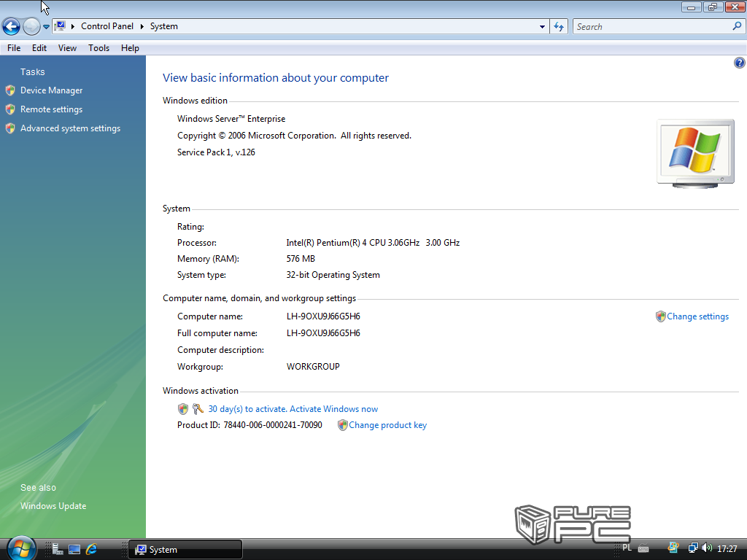
Task: Open the Tools menu
Action: point(98,48)
